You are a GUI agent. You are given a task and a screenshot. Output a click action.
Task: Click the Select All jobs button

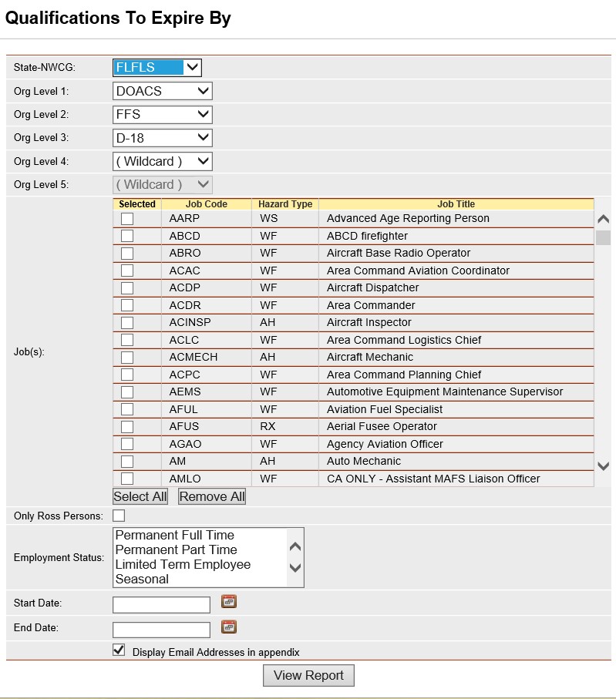pos(140,496)
